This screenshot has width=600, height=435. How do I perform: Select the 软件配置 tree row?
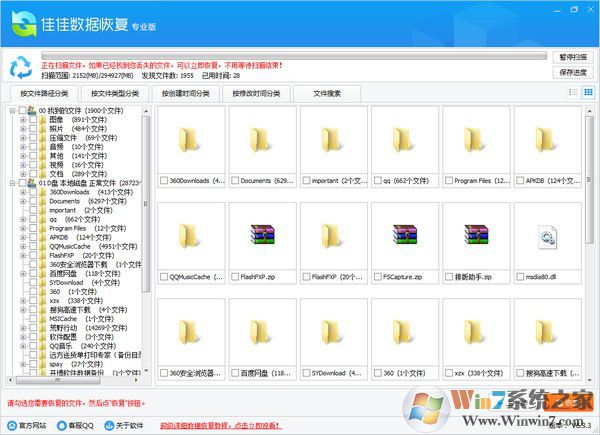tap(82, 337)
